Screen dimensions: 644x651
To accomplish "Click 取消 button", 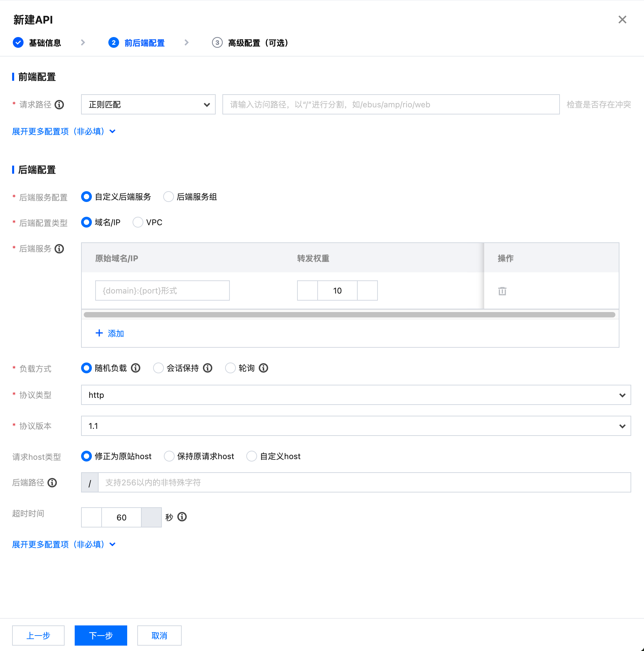I will coord(159,636).
